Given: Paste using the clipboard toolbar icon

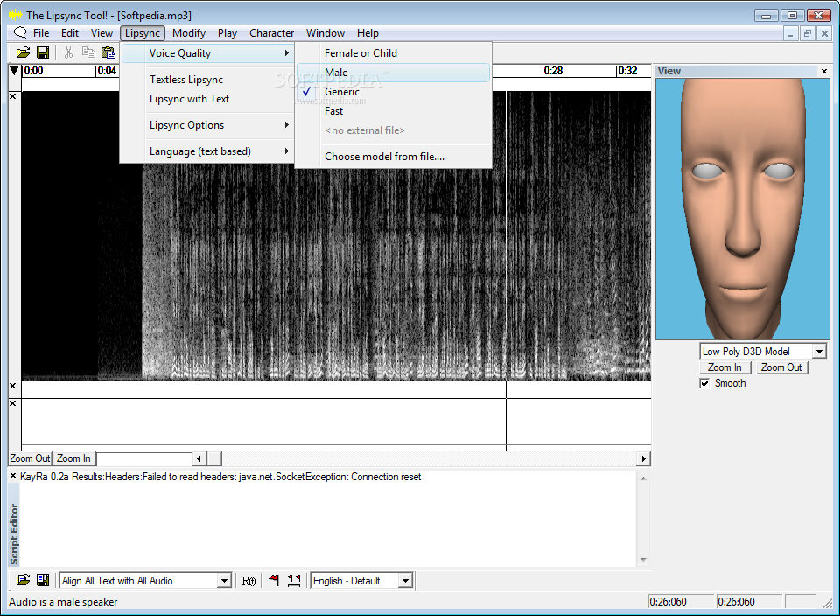Looking at the screenshot, I should point(108,52).
